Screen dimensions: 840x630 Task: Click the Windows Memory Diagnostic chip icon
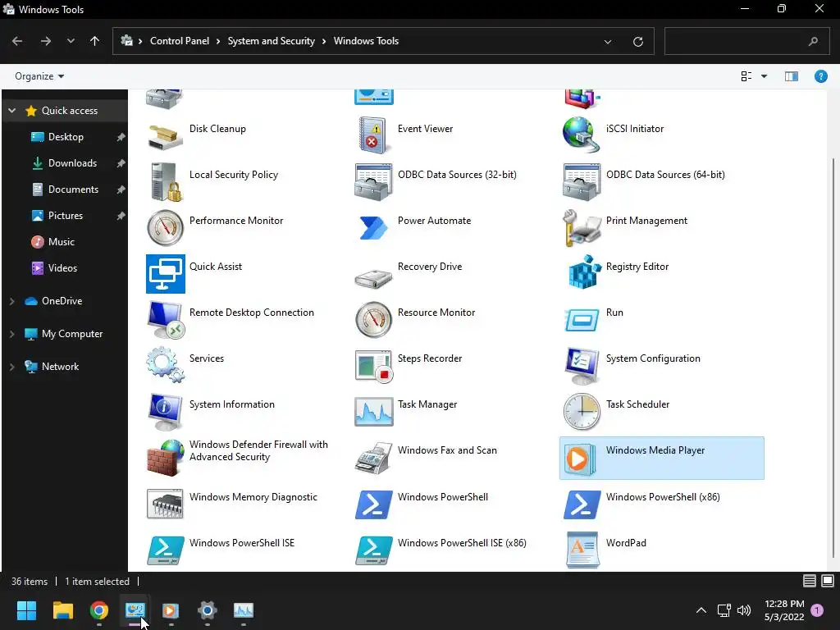click(x=166, y=504)
